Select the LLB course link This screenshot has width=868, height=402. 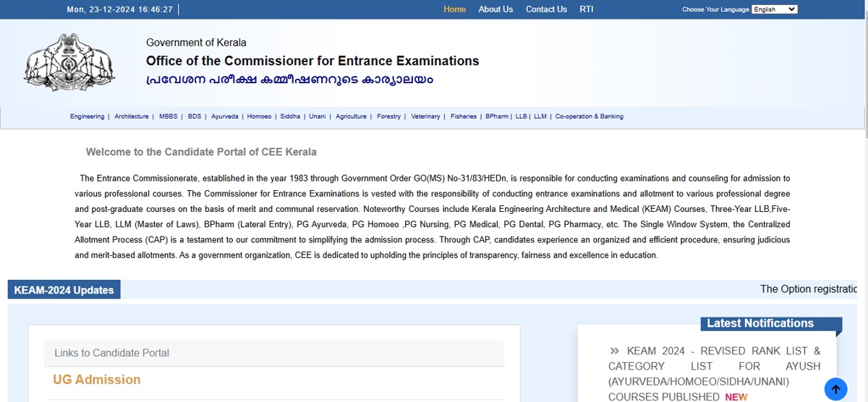point(521,116)
